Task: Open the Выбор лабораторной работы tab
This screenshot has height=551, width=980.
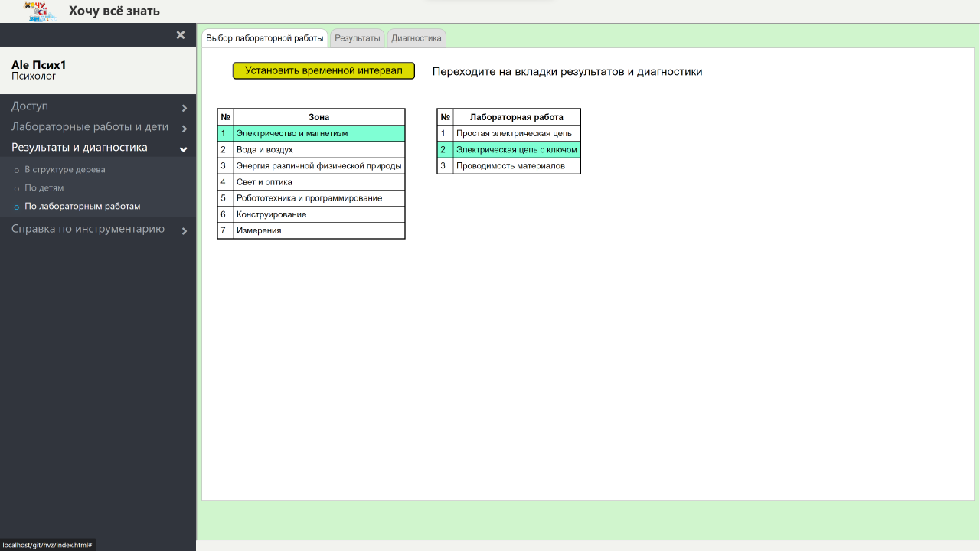Action: (265, 38)
